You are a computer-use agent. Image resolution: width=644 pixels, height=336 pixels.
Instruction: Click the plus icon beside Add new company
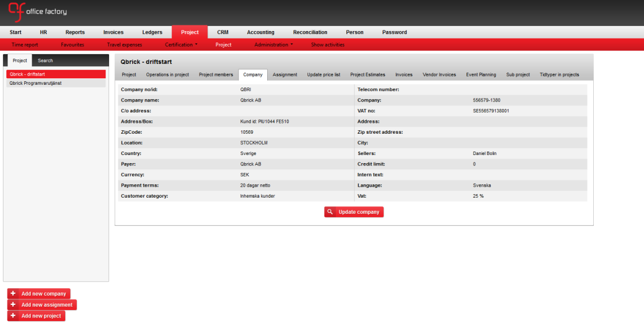13,293
